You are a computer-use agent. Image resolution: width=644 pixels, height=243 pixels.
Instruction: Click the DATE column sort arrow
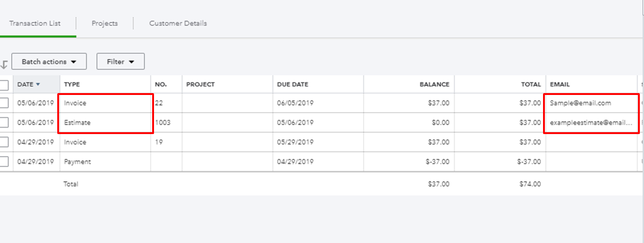tap(38, 85)
